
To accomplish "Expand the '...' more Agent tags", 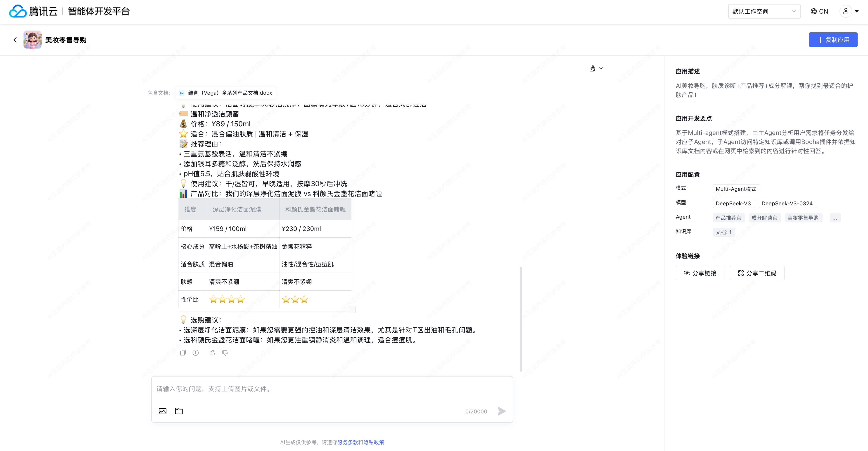I will 835,218.
